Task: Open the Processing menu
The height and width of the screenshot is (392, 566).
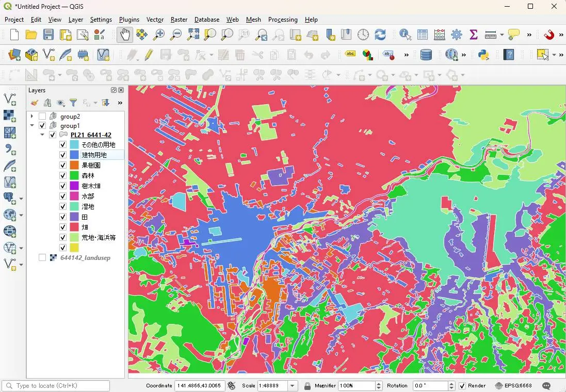Action: click(x=283, y=20)
